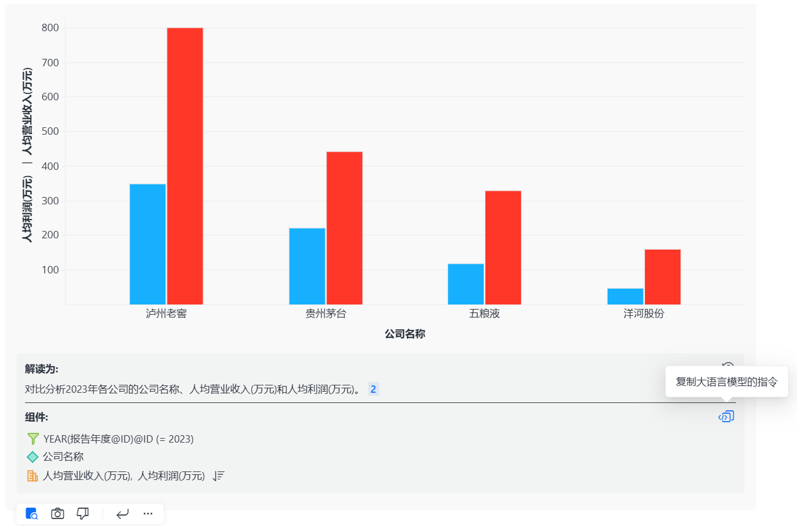
Task: Open the ellipsis more-options menu
Action: (147, 515)
